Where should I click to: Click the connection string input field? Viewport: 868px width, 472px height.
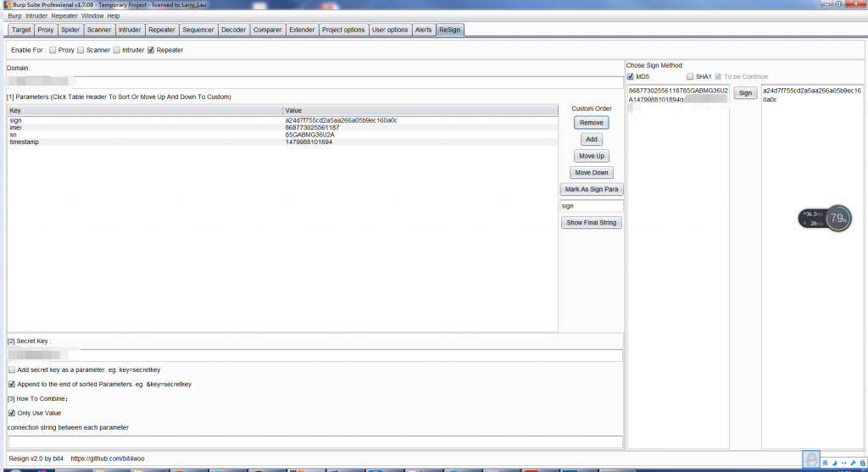pos(315,441)
